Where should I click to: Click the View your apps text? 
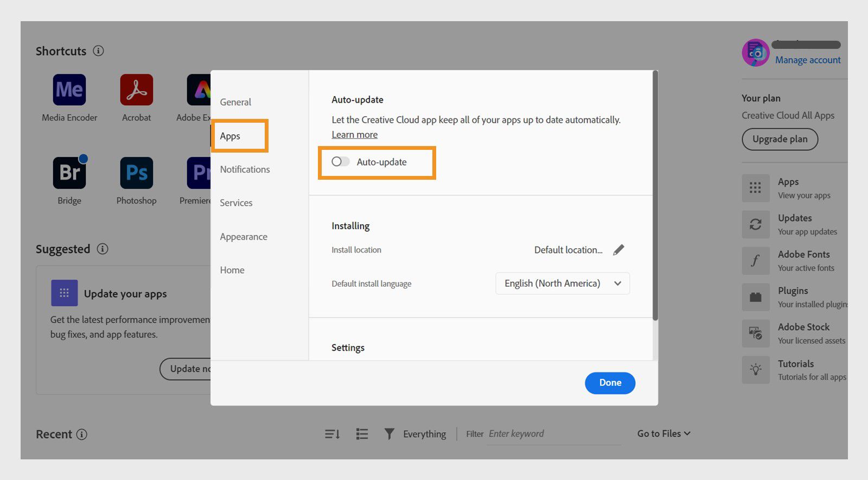click(x=804, y=195)
